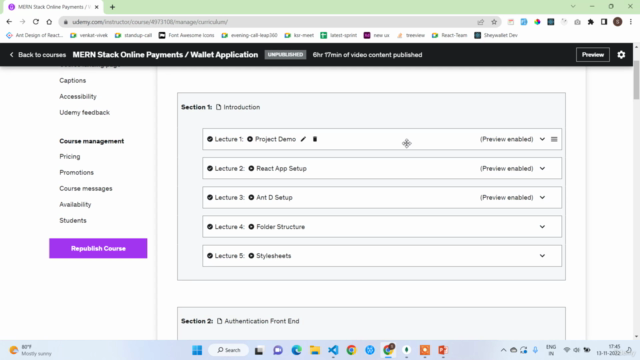
Task: Open Udemy feedback in sidebar
Action: (x=84, y=112)
